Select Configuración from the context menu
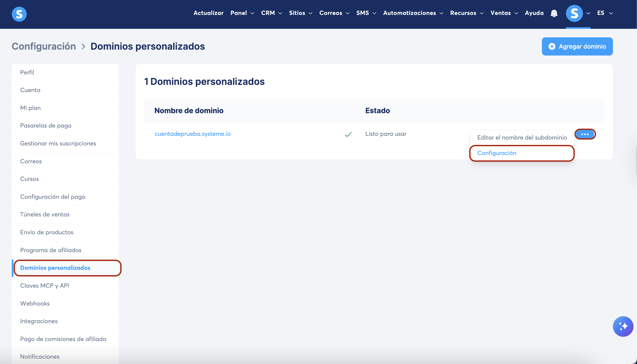The image size is (637, 364). point(497,153)
